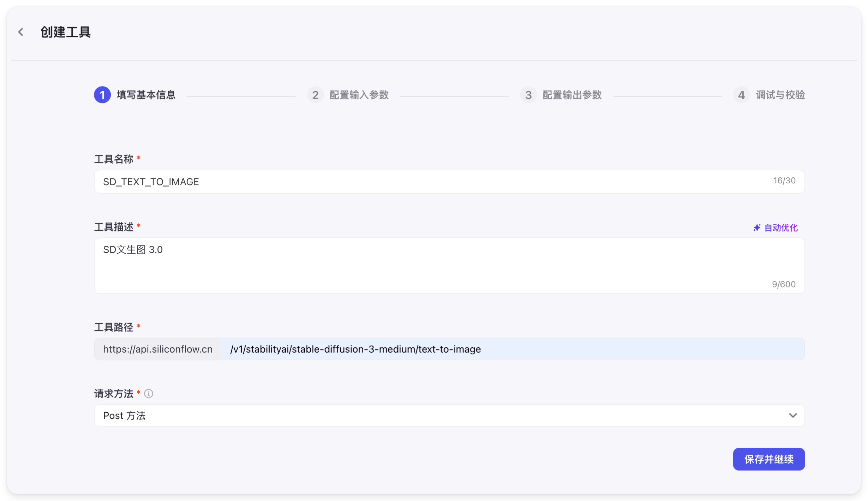Go to the 配置输入参数 step
Image resolution: width=868 pixels, height=501 pixels.
359,95
